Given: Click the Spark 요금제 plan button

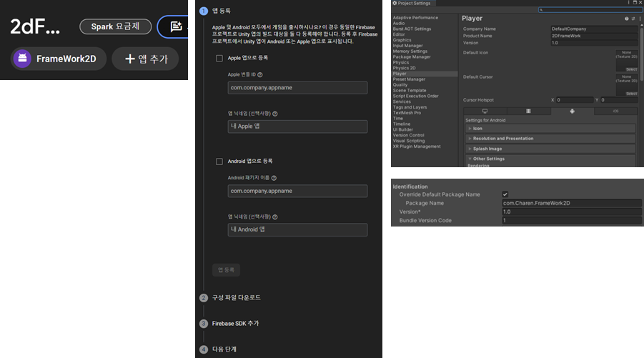Looking at the screenshot, I should [x=115, y=26].
